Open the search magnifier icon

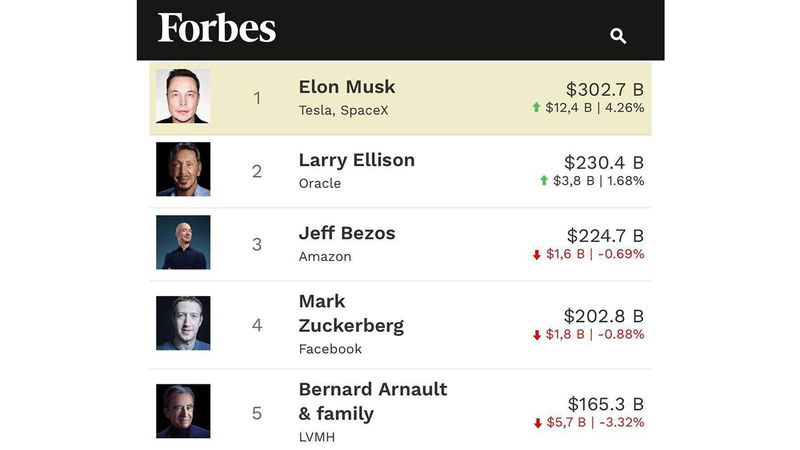[618, 36]
